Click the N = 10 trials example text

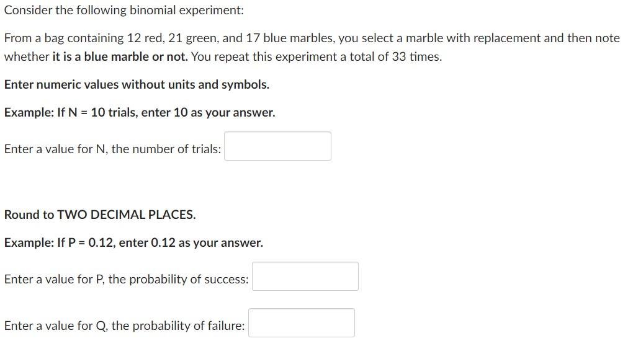point(139,112)
